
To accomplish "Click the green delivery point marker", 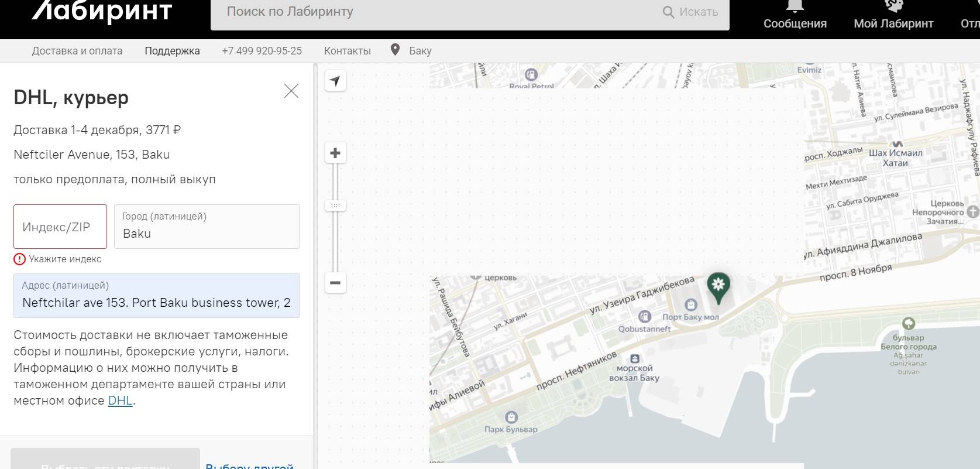I will click(x=718, y=288).
